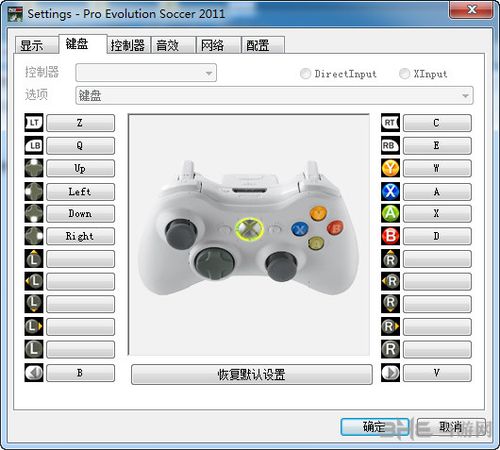Rebind the B button key showing D
The width and height of the screenshot is (500, 450).
tap(437, 236)
